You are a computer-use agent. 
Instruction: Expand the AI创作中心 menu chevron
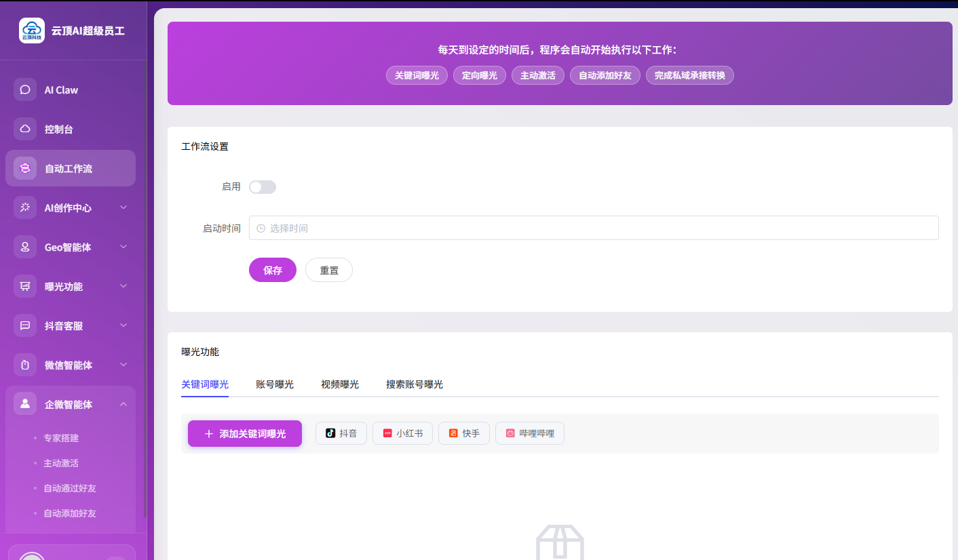(x=123, y=207)
